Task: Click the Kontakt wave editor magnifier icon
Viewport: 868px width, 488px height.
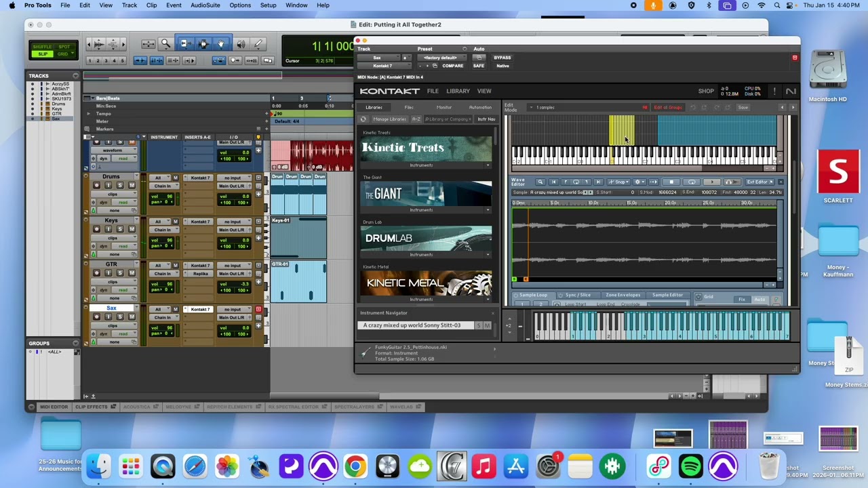Action: point(540,182)
